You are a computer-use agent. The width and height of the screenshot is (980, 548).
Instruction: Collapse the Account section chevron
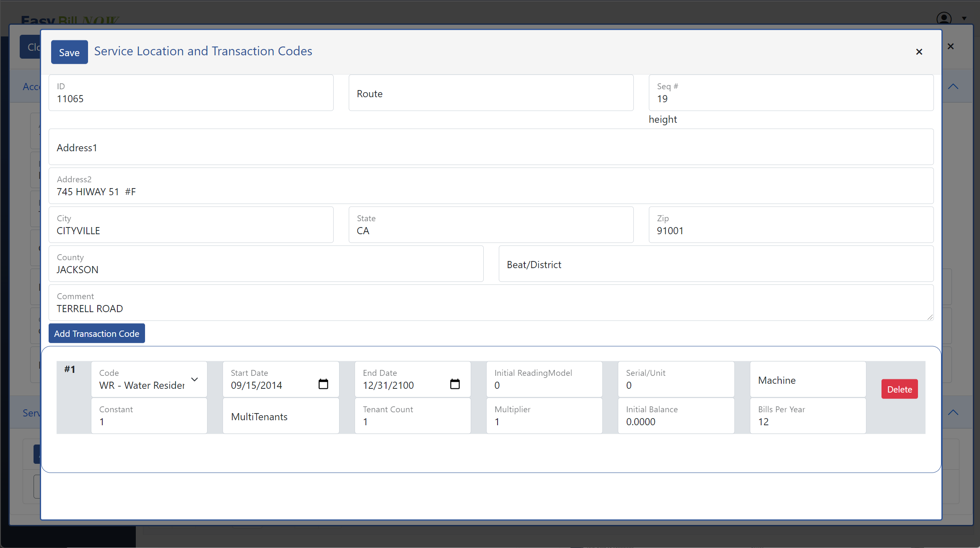pyautogui.click(x=953, y=86)
